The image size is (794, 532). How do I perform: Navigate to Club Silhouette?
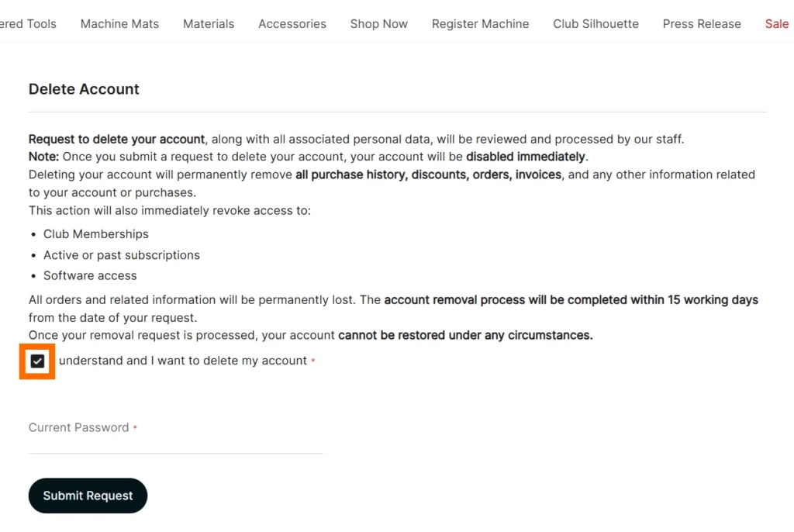595,24
